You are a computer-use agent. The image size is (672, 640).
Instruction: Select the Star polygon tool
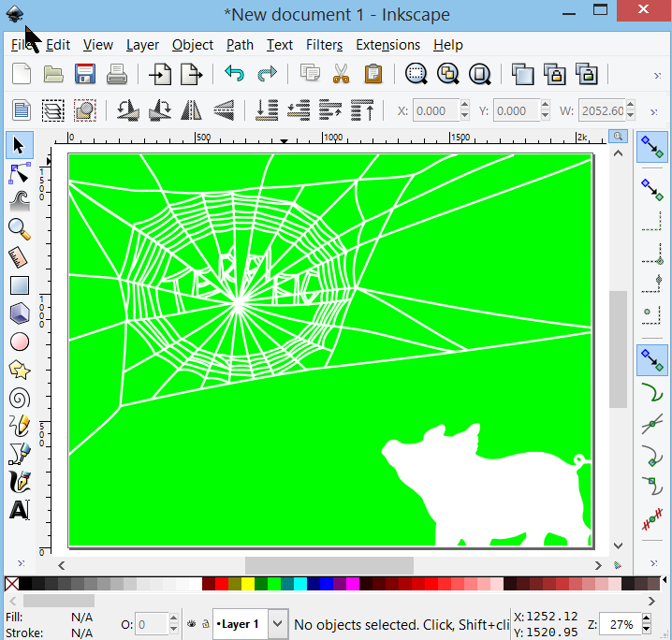pos(20,371)
